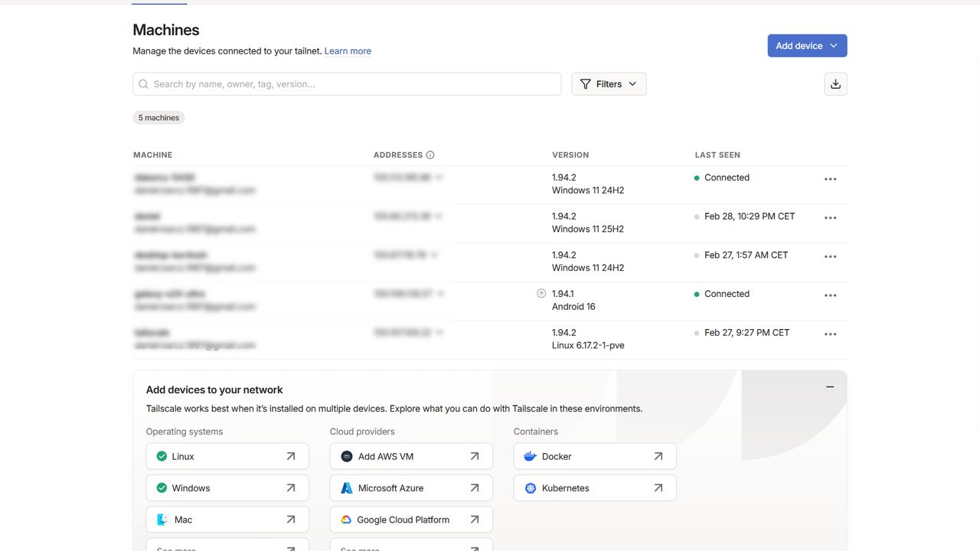This screenshot has height=551, width=980.
Task: Click the update available icon beside 1.94.1
Action: point(541,294)
